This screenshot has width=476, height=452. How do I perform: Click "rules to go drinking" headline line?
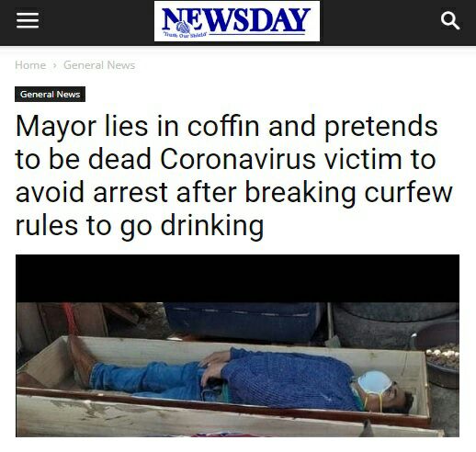tap(140, 226)
